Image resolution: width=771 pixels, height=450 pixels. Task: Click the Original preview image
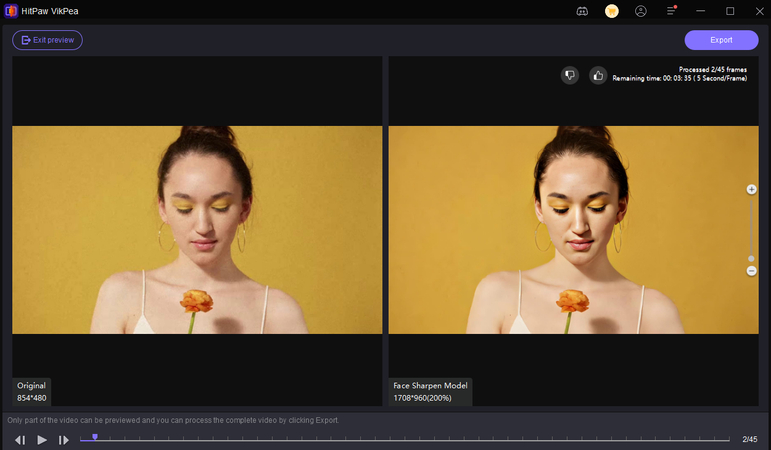pyautogui.click(x=197, y=230)
